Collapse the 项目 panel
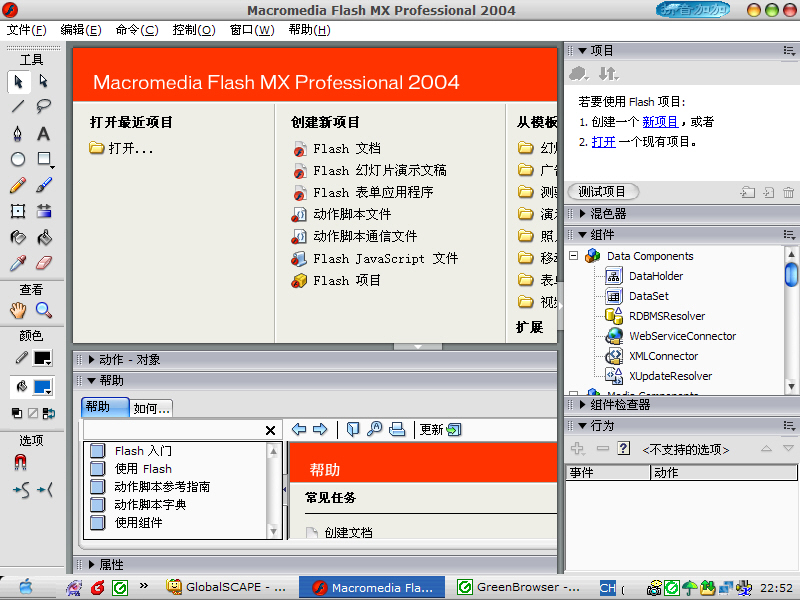 pos(582,51)
